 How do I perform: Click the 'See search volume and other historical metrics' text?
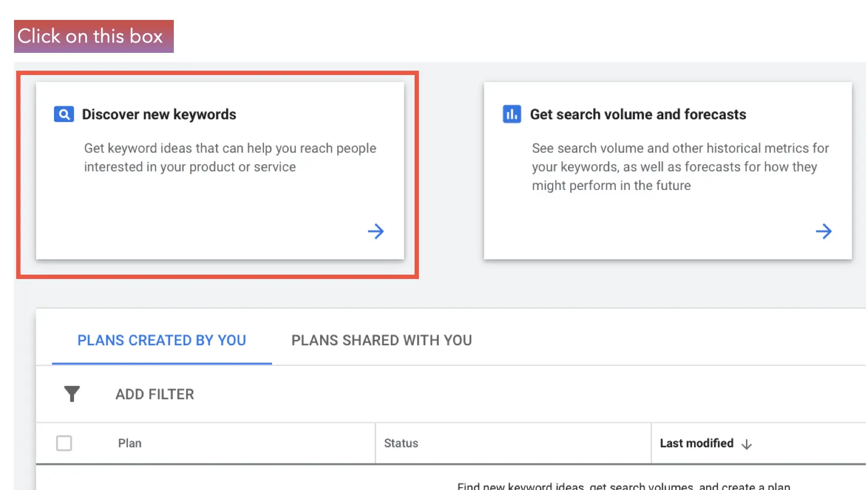pos(680,167)
